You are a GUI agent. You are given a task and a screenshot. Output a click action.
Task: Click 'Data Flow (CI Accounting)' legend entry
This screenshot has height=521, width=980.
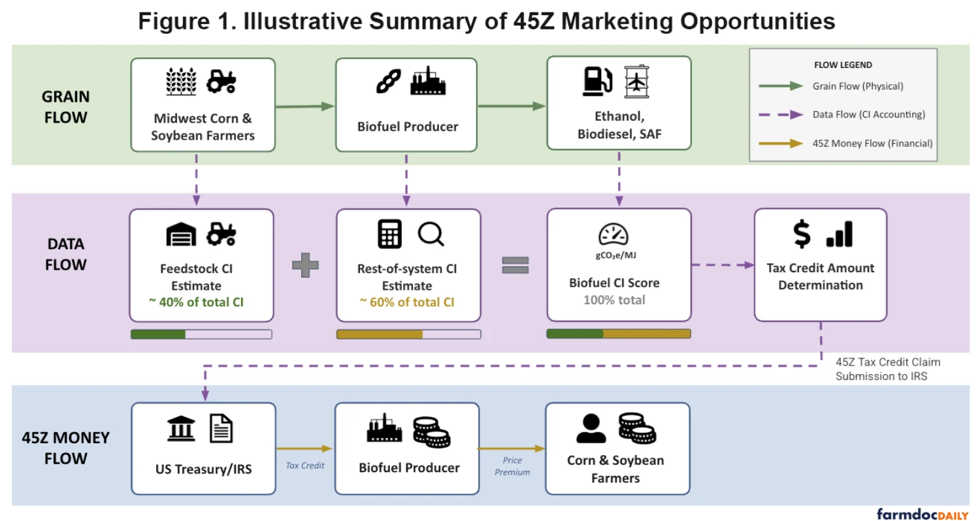click(x=868, y=115)
